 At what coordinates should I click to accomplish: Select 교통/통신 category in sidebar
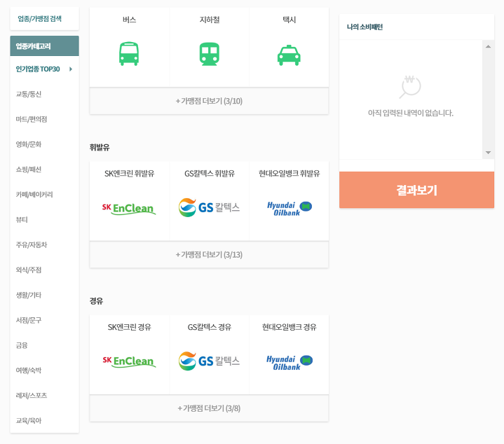(29, 94)
